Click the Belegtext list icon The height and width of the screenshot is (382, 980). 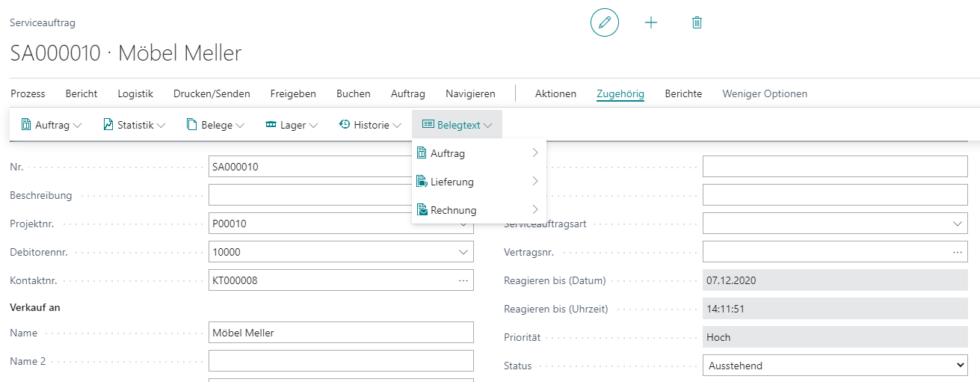[x=428, y=125]
